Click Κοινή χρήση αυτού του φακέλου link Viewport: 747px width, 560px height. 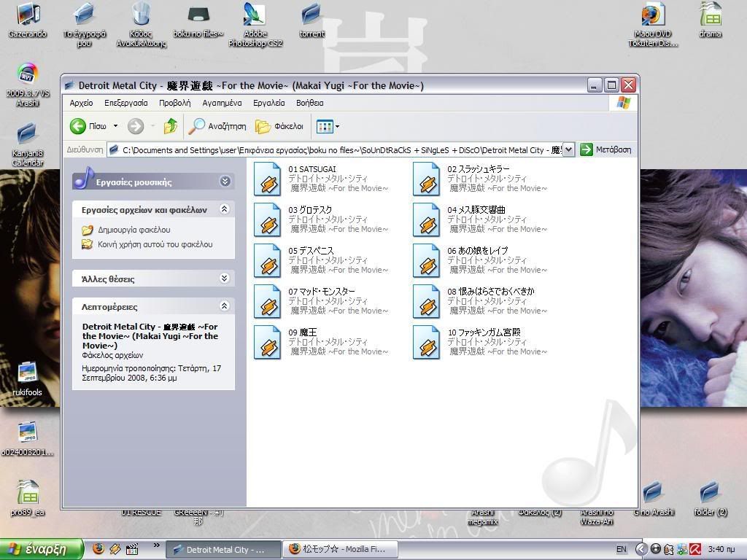(155, 244)
